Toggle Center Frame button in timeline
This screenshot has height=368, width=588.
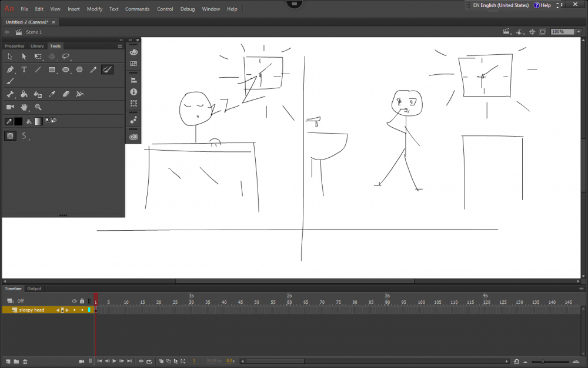[x=141, y=362]
